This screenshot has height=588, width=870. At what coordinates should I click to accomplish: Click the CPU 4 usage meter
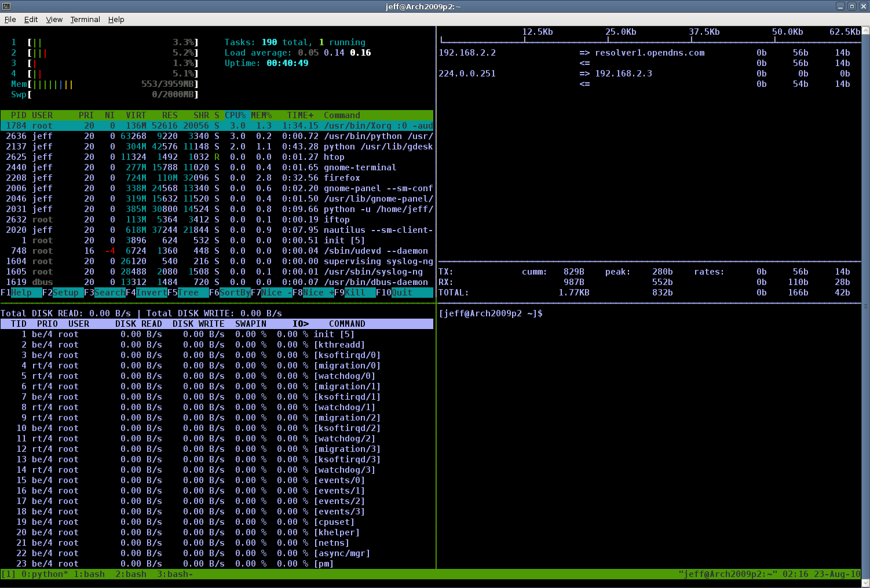coord(105,74)
